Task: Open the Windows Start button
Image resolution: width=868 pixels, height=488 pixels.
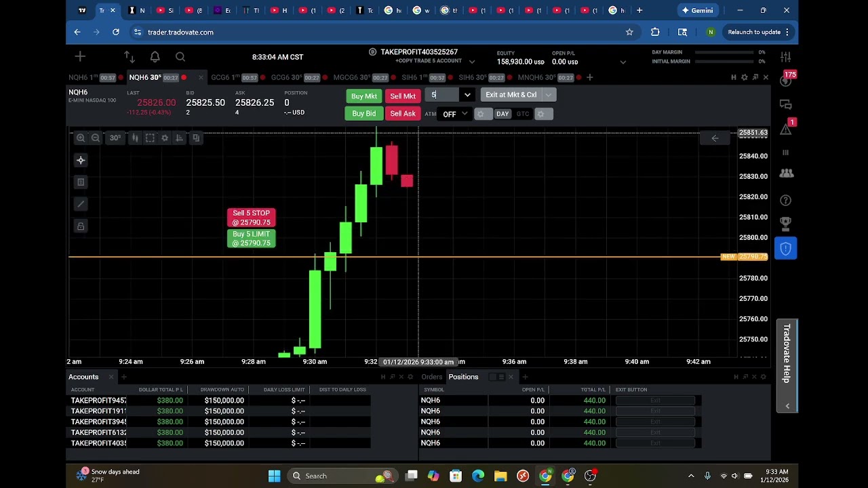Action: (274, 476)
